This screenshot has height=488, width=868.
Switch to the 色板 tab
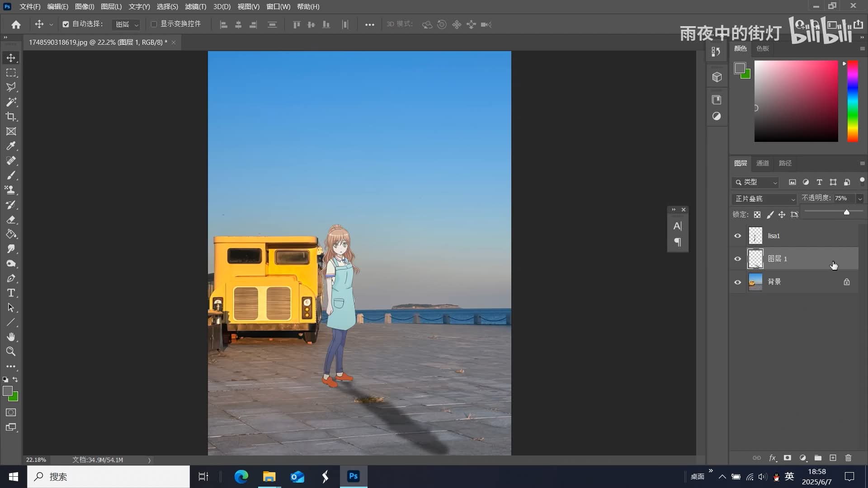[763, 48]
